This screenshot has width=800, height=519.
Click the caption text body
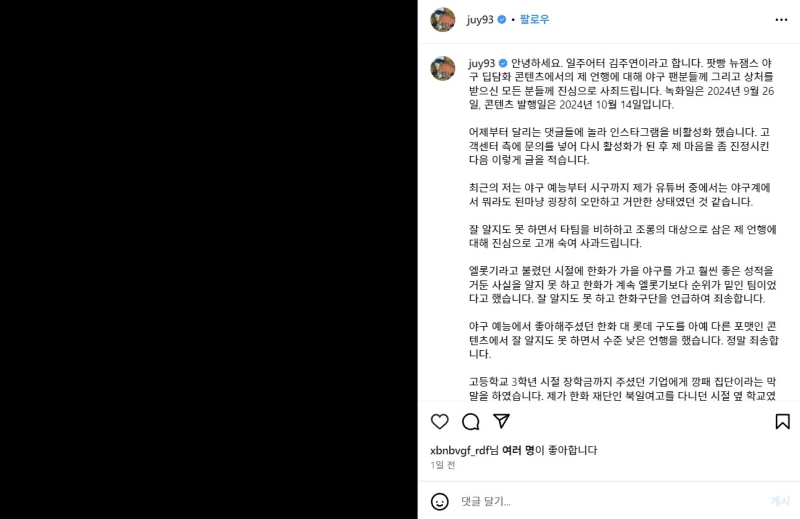(622, 229)
